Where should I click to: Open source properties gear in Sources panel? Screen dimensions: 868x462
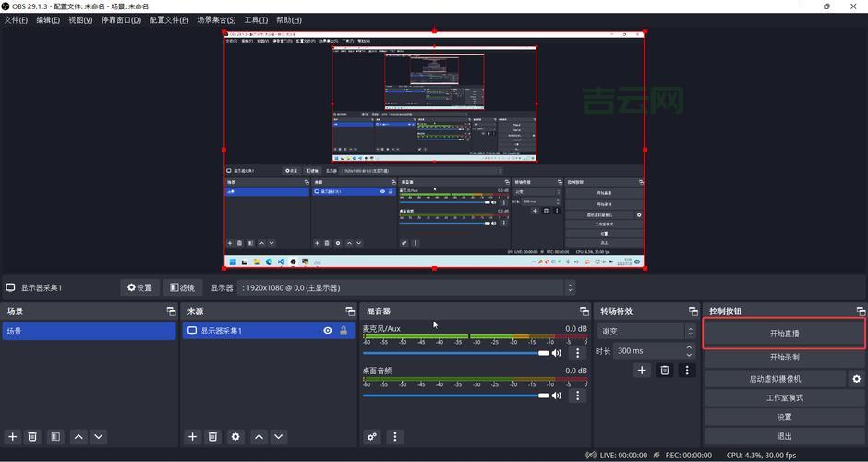(x=235, y=437)
